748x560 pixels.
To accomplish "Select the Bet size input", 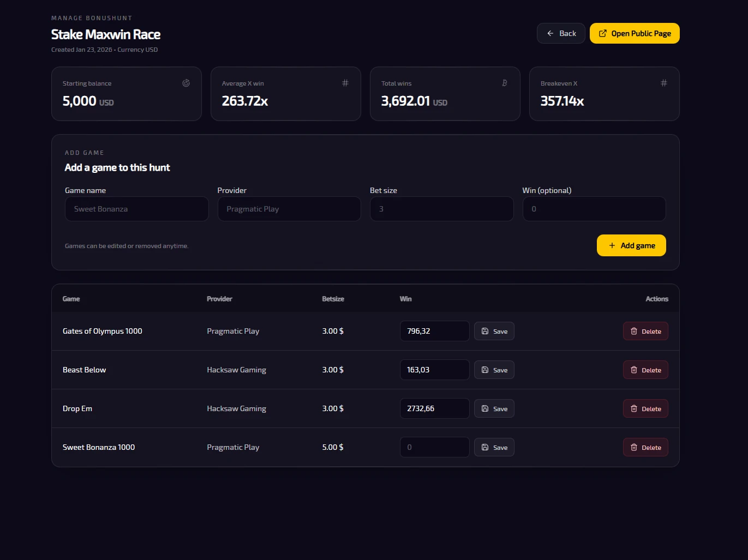I will (x=441, y=209).
